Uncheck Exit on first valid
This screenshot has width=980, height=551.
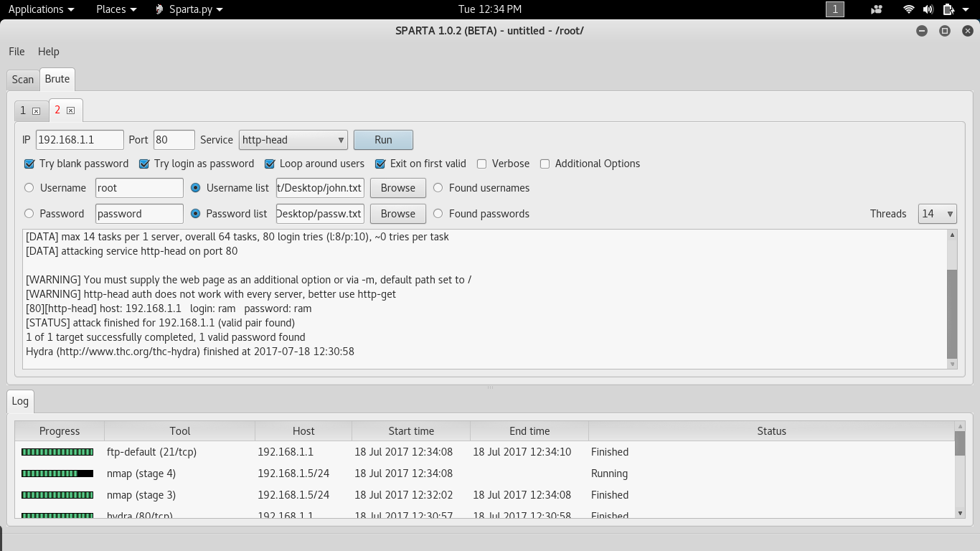(x=380, y=164)
